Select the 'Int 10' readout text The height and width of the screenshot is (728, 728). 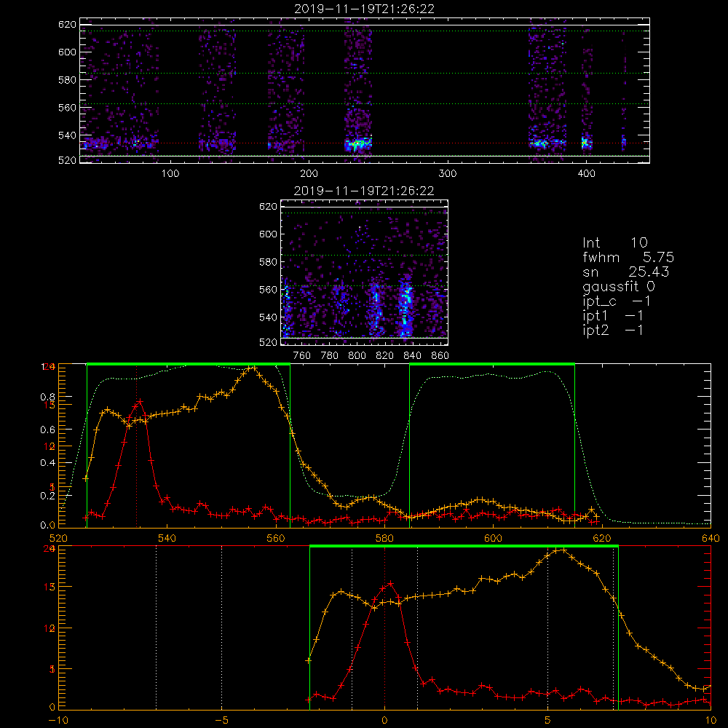pyautogui.click(x=614, y=242)
